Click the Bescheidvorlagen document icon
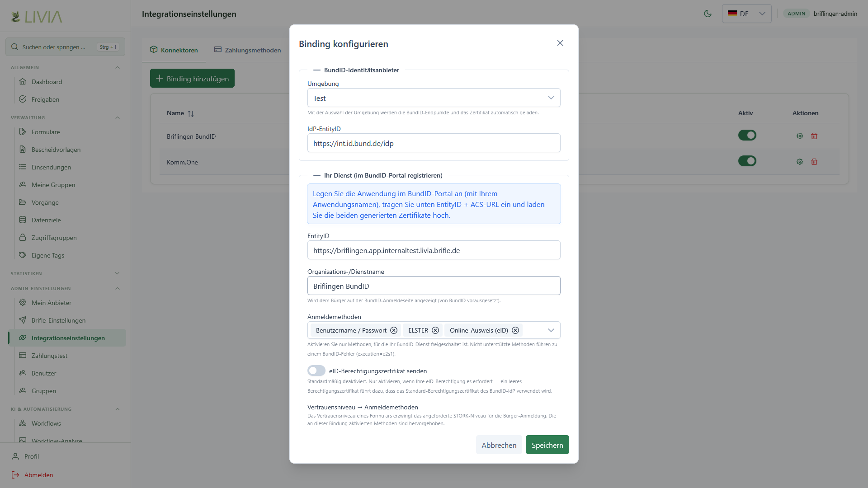The width and height of the screenshot is (868, 488). point(23,150)
